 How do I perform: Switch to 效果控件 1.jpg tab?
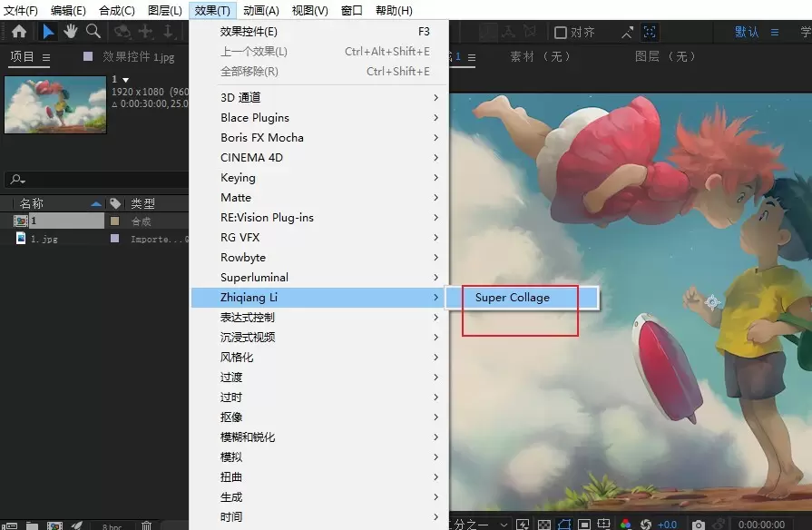pyautogui.click(x=138, y=56)
